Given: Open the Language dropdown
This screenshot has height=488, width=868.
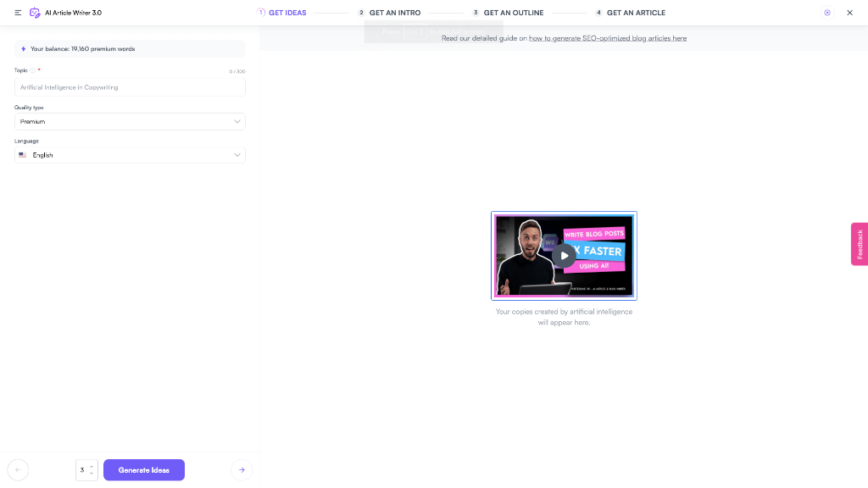Looking at the screenshot, I should click(130, 156).
